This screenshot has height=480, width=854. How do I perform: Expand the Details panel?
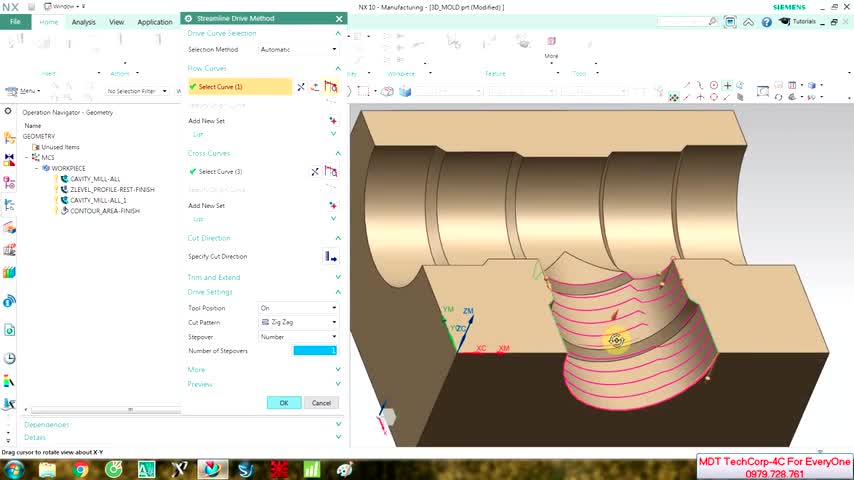pos(338,438)
